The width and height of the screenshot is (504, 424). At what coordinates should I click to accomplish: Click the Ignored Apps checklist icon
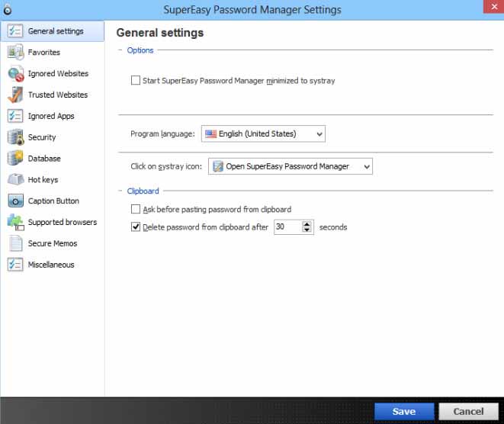[x=15, y=116]
